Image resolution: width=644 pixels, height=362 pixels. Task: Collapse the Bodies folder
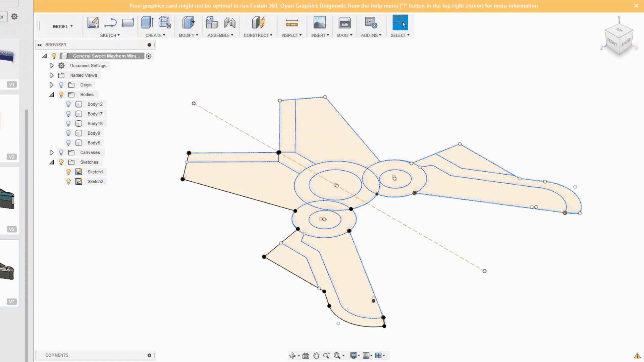pos(51,95)
